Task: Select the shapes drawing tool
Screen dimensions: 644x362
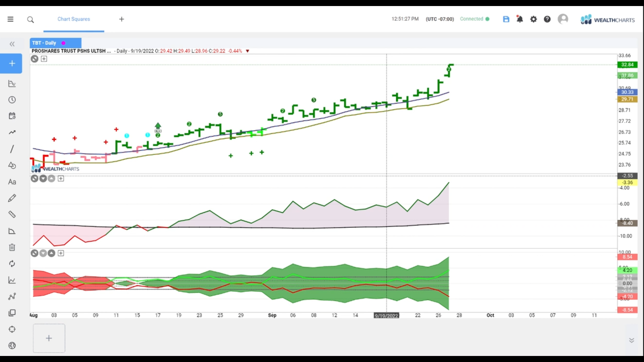Action: coord(12,165)
